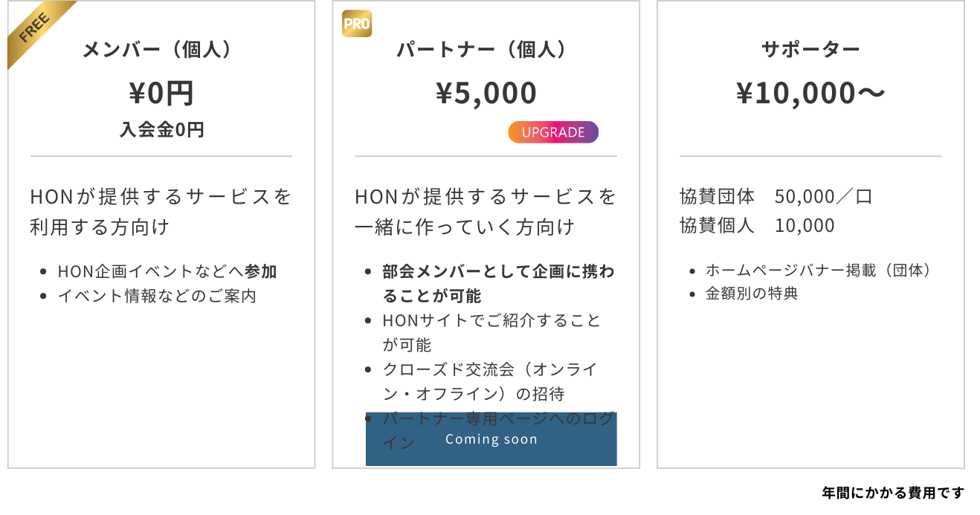Click the ¥10,000〜 price text
980x515 pixels.
(x=810, y=93)
